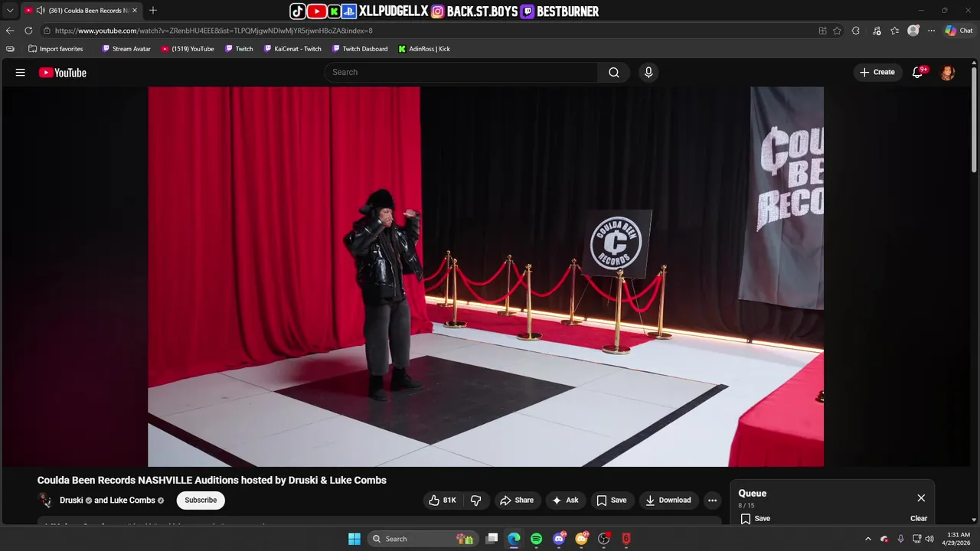The height and width of the screenshot is (551, 980).
Task: Open YouTube account avatar menu
Action: (948, 73)
